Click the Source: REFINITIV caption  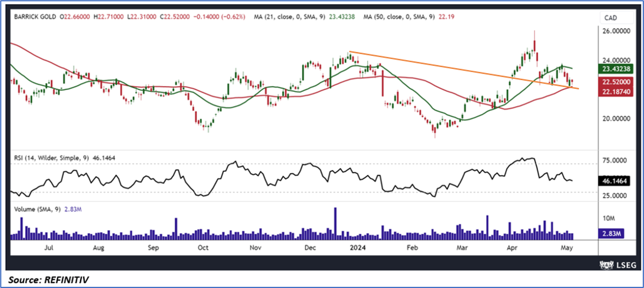coord(48,280)
